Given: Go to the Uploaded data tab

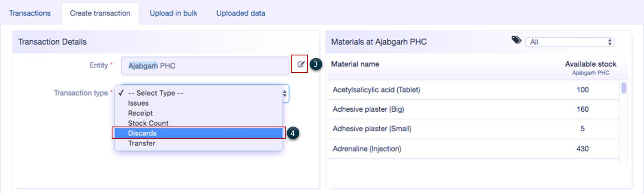Looking at the screenshot, I should [x=241, y=13].
